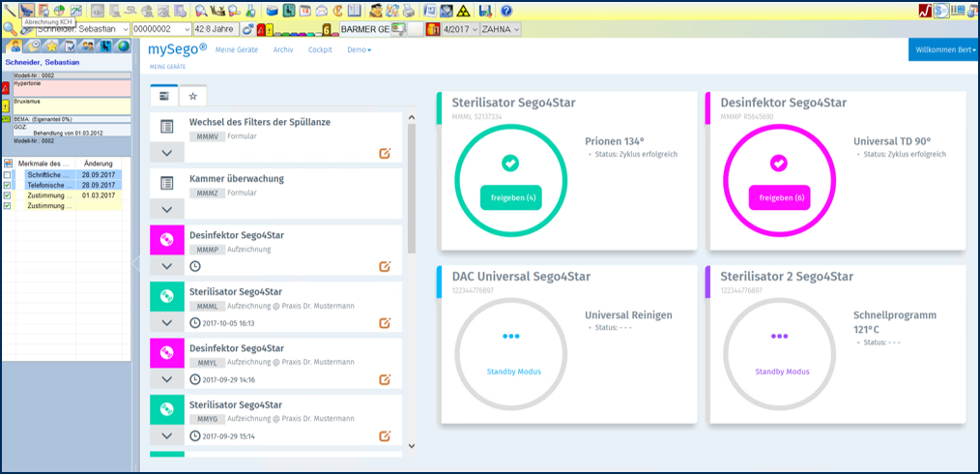
Task: Open the Demo dropdown menu
Action: click(359, 49)
